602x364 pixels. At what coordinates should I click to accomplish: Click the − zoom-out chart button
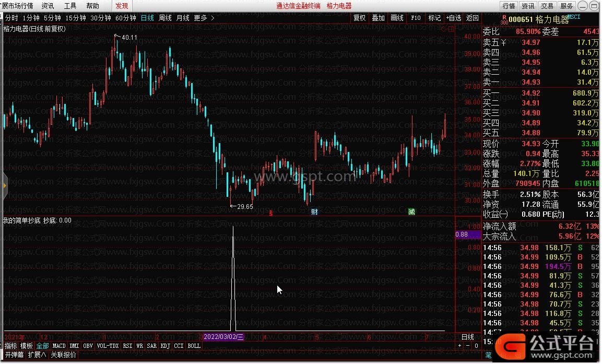pyautogui.click(x=468, y=346)
